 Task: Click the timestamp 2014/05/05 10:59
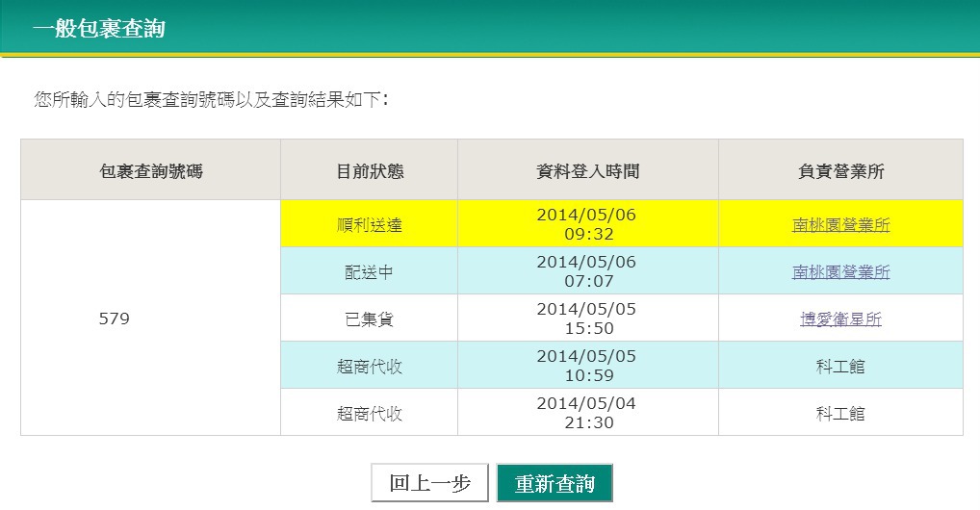(x=587, y=365)
